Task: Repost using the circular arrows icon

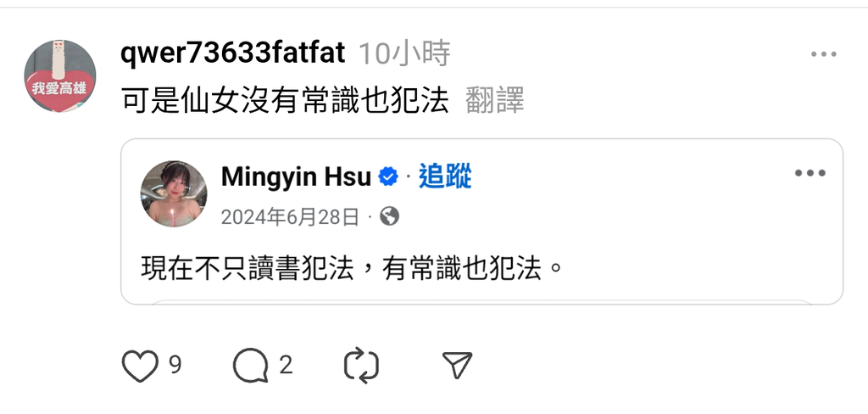Action: click(361, 366)
